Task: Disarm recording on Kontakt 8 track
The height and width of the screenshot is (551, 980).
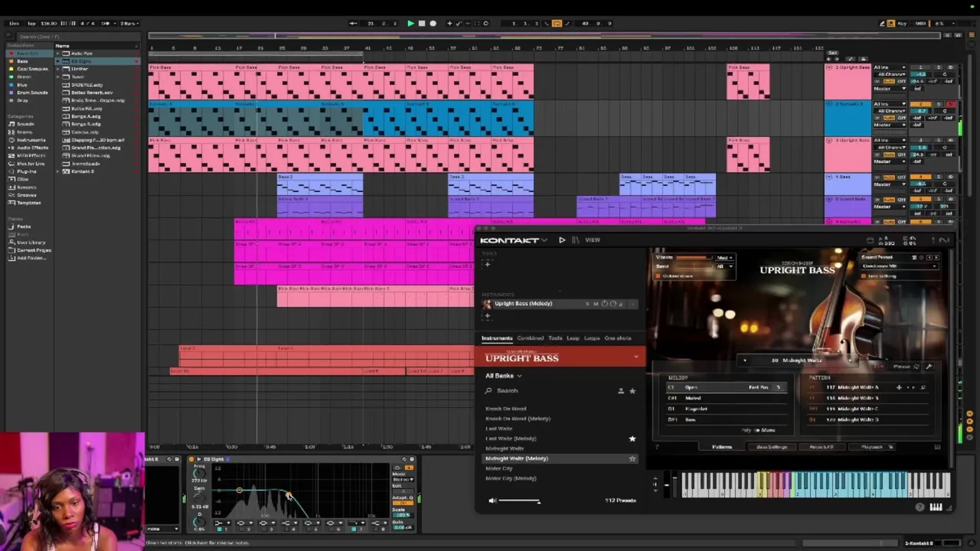Action: click(x=950, y=104)
